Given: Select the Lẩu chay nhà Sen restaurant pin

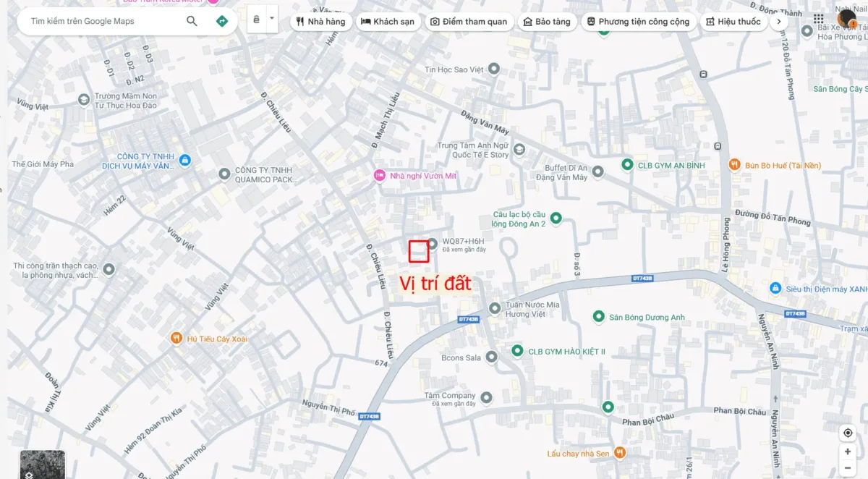Looking at the screenshot, I should coord(619,453).
